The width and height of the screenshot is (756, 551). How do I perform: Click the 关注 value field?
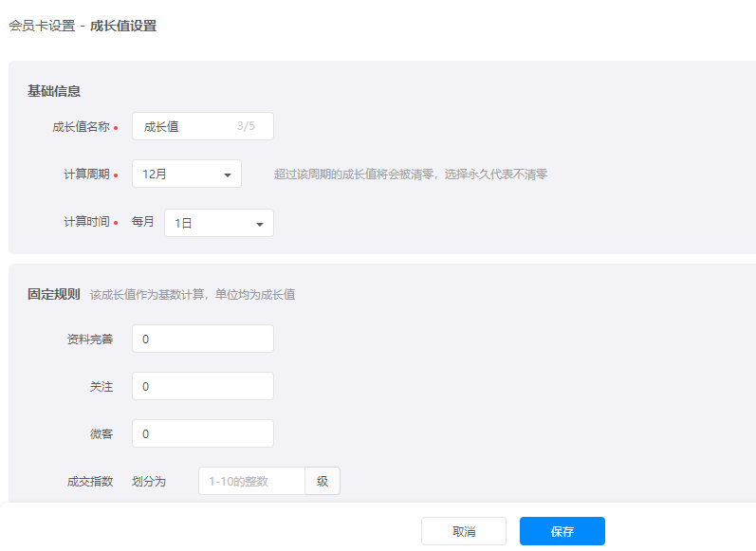click(203, 386)
